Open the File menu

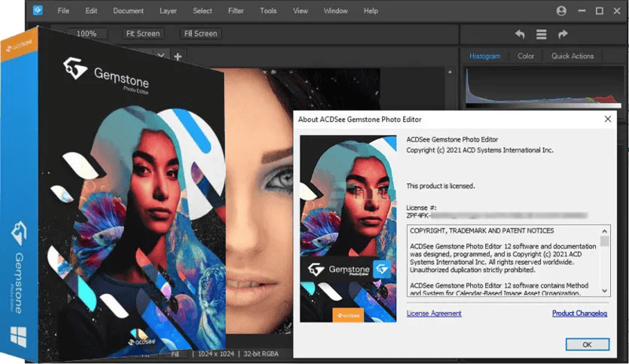point(64,11)
